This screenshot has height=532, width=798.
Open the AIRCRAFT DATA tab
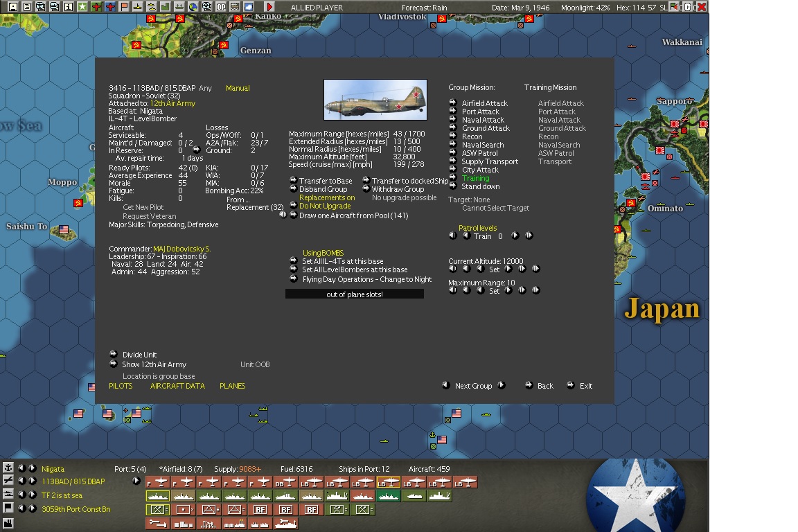(177, 386)
